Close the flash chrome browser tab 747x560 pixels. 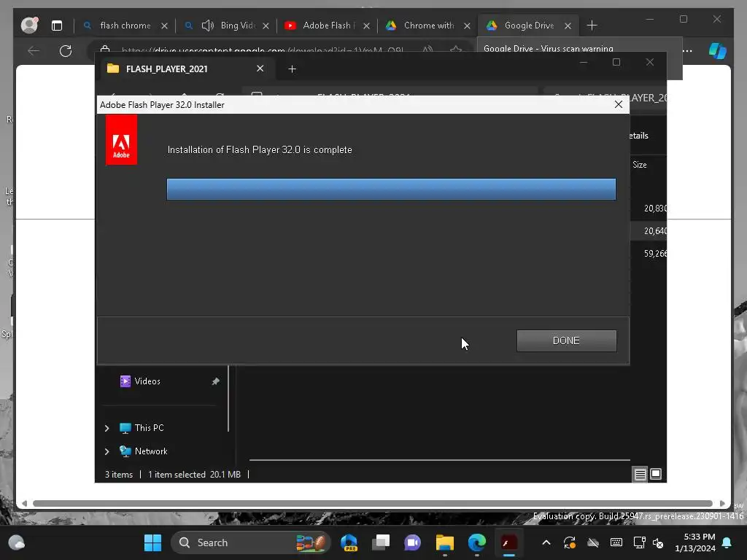pyautogui.click(x=164, y=26)
